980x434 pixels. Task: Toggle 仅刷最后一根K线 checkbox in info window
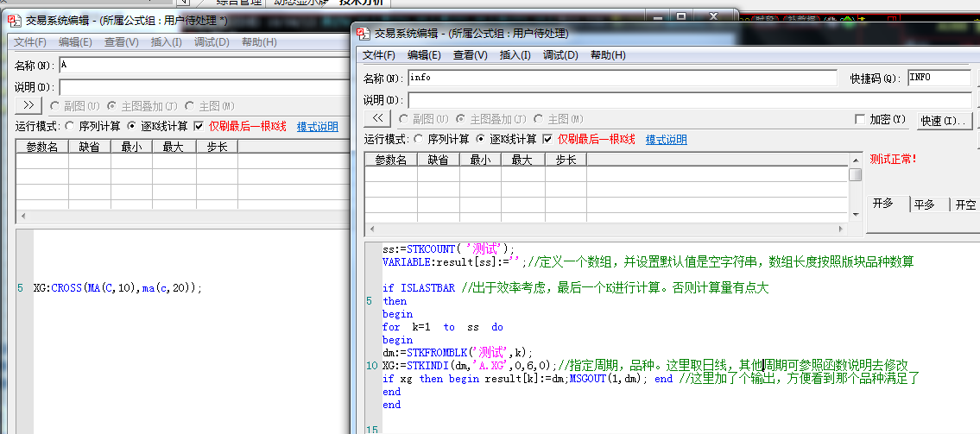click(547, 139)
